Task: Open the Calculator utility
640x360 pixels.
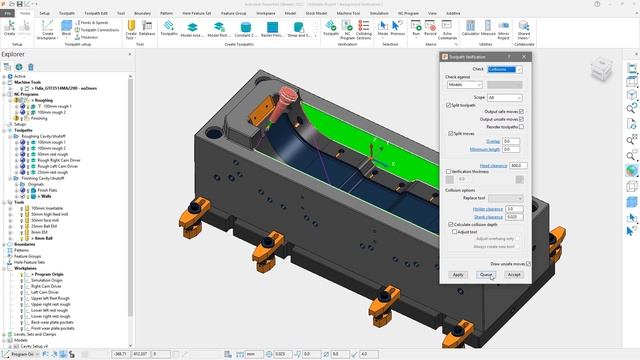Action: (x=470, y=28)
